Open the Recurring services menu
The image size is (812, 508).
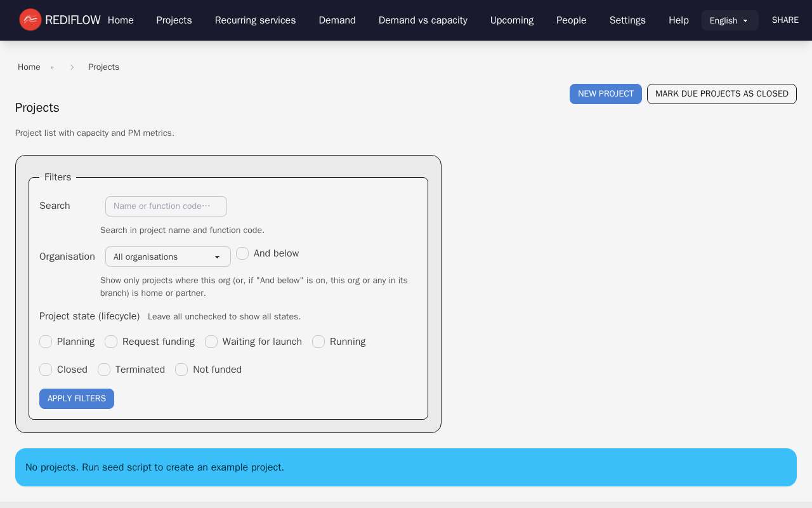(x=255, y=20)
